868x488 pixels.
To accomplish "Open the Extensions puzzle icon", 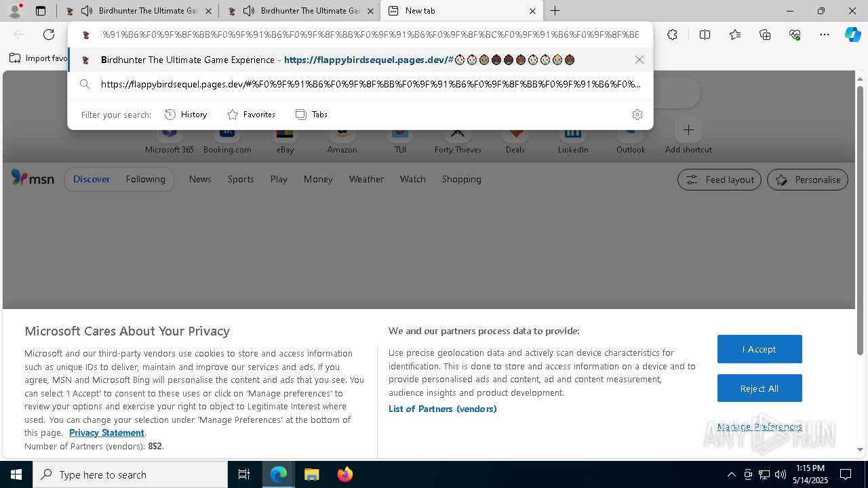I will click(672, 35).
